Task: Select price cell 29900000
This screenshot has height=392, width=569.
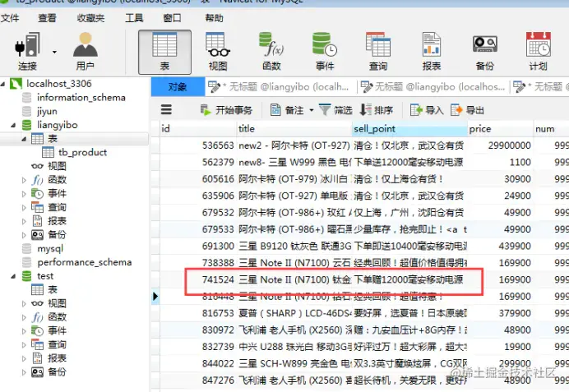Action: [x=500, y=145]
